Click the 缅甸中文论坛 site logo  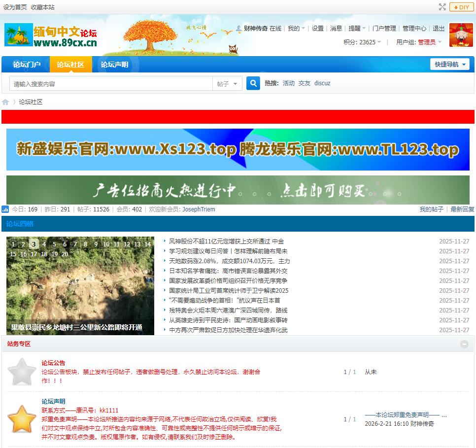coord(51,36)
